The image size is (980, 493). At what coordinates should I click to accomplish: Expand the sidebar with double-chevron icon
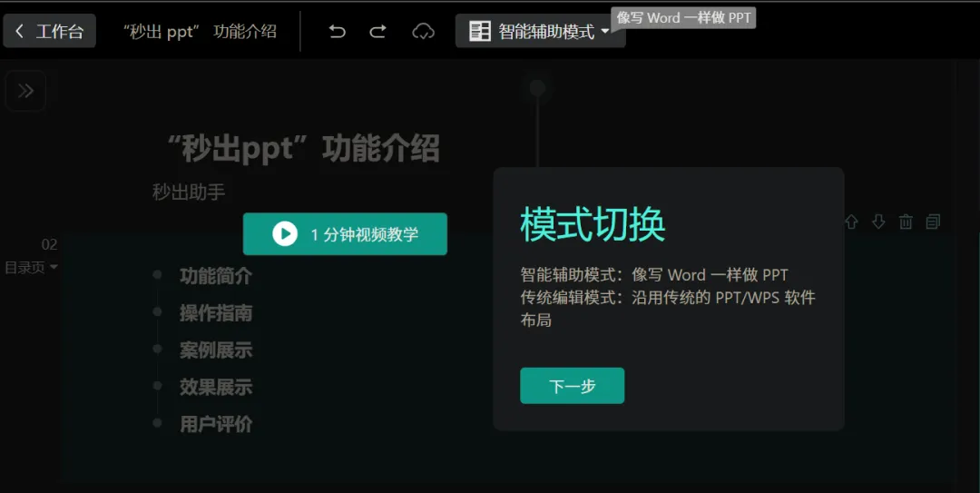click(25, 91)
